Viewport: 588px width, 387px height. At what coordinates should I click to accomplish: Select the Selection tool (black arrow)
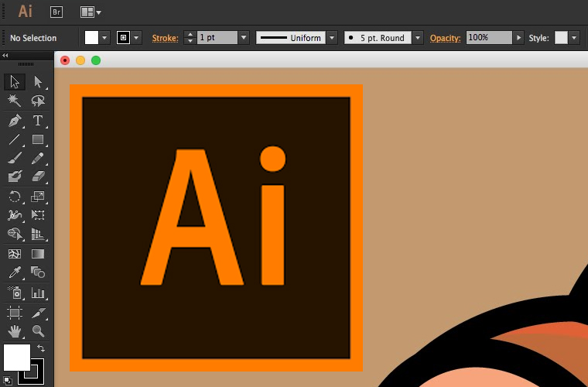coord(15,82)
